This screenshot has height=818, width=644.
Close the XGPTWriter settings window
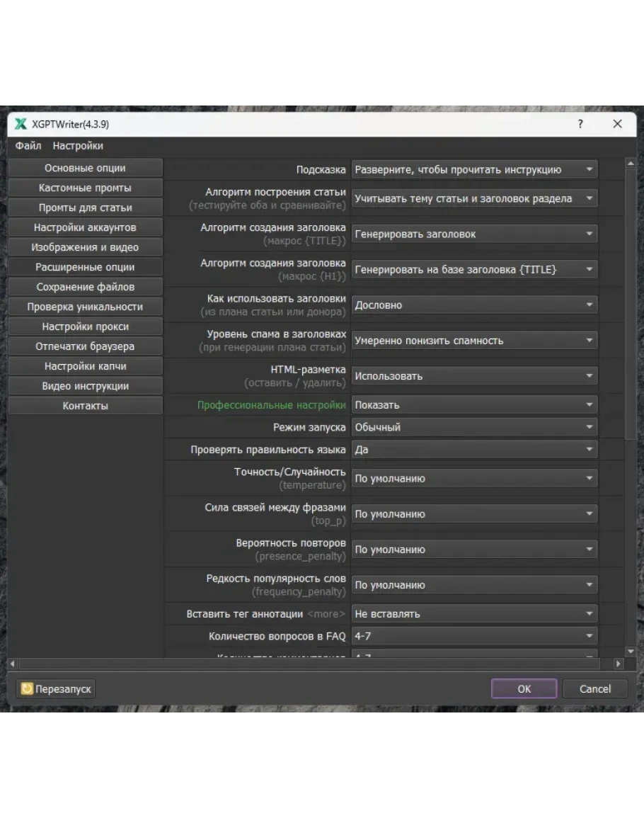coord(617,124)
